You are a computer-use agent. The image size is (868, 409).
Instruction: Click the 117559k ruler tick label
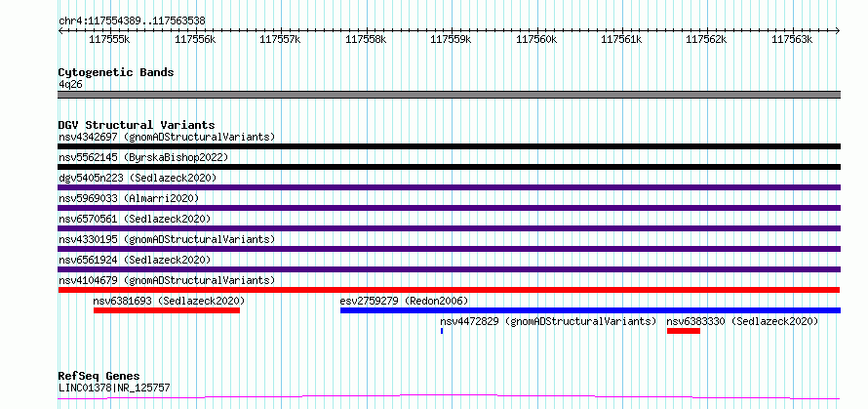451,39
